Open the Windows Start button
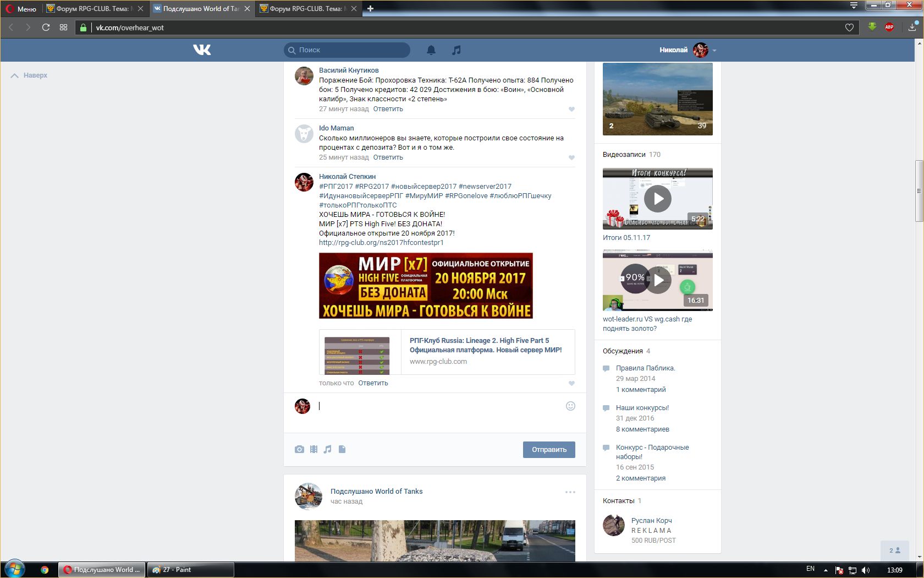 (x=14, y=569)
